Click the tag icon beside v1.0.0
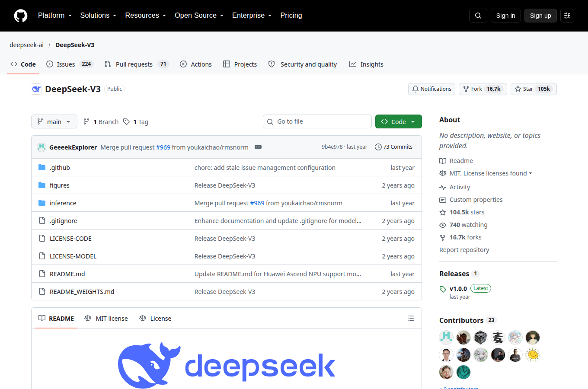Image resolution: width=588 pixels, height=389 pixels. pyautogui.click(x=443, y=289)
